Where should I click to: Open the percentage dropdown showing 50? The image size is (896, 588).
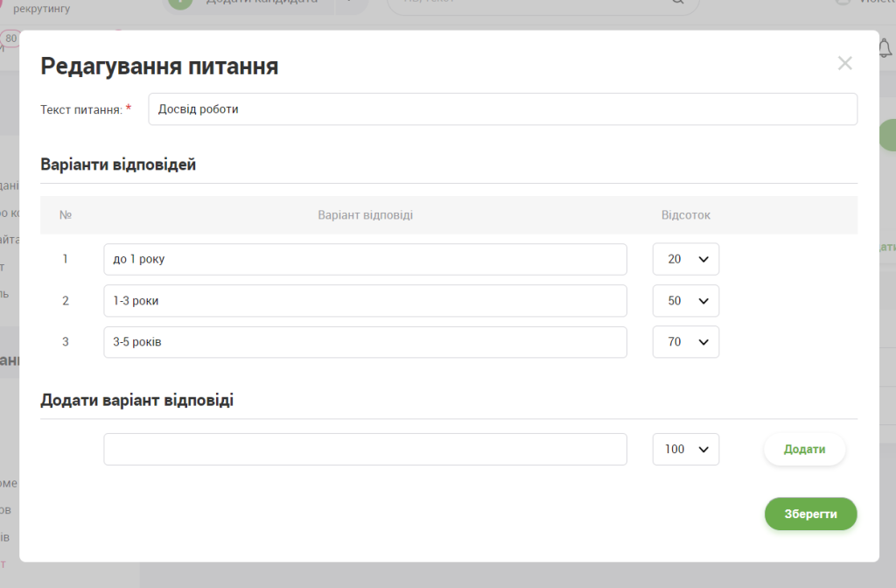(x=686, y=301)
